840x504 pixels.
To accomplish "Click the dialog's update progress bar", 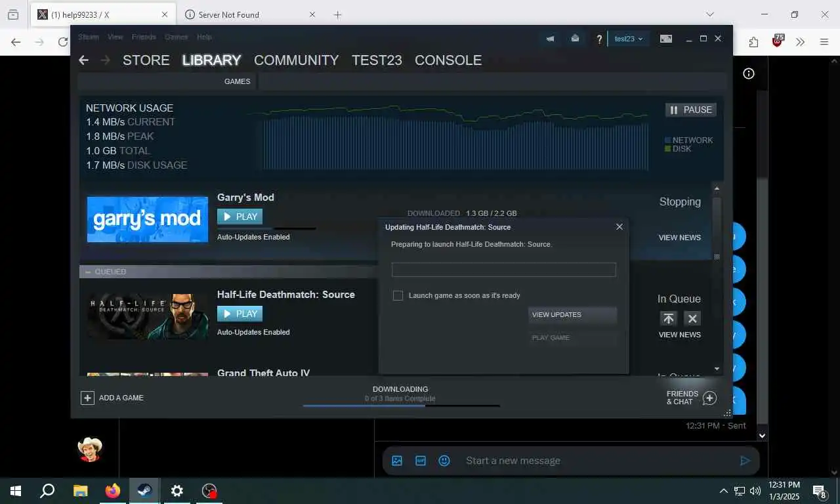I will [503, 270].
